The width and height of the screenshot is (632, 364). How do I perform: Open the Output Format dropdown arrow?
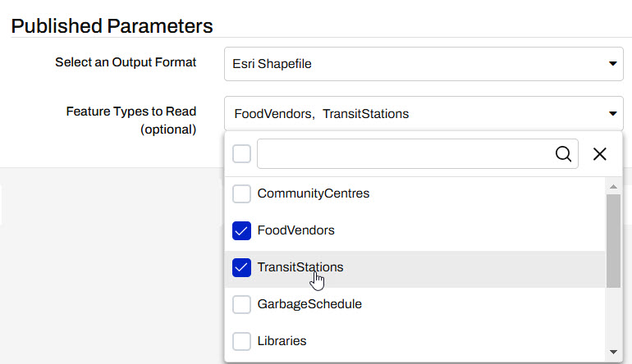(611, 64)
